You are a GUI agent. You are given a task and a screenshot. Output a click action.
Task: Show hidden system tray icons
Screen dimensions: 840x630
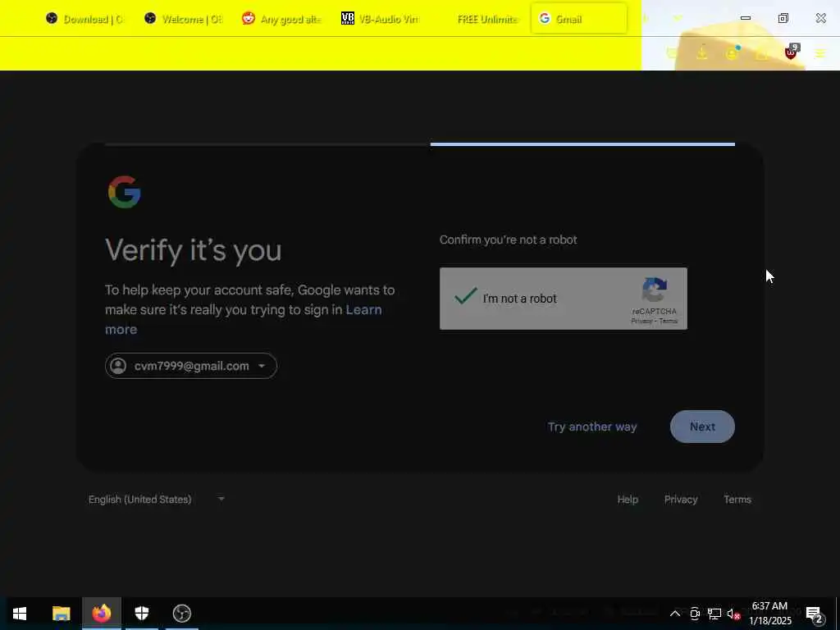674,614
